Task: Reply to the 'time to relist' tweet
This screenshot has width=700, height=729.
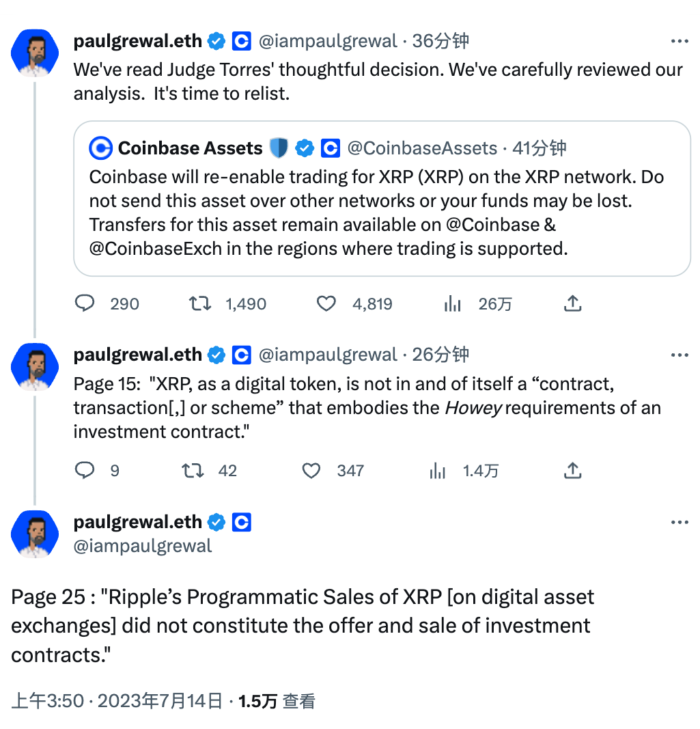Action: pyautogui.click(x=85, y=303)
